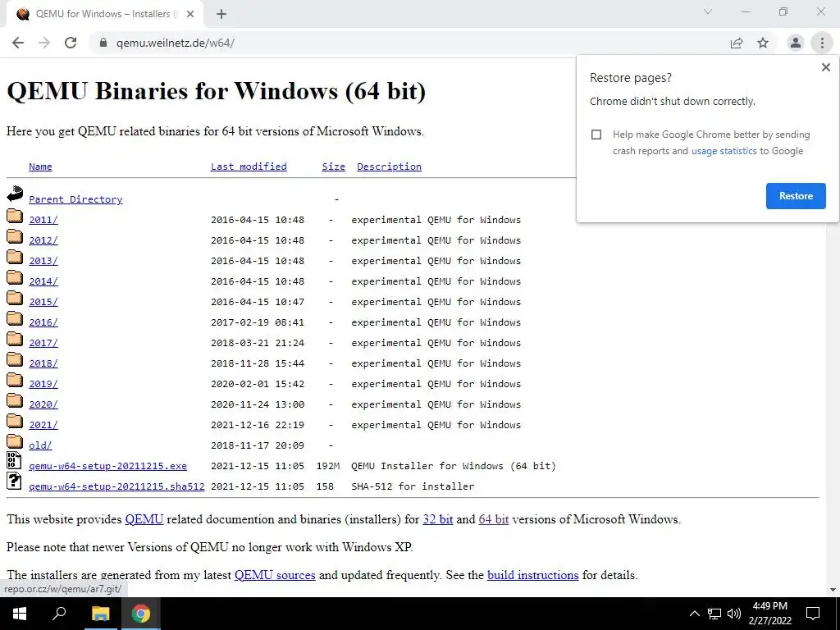
Task: Open the usage statistics link
Action: click(724, 151)
